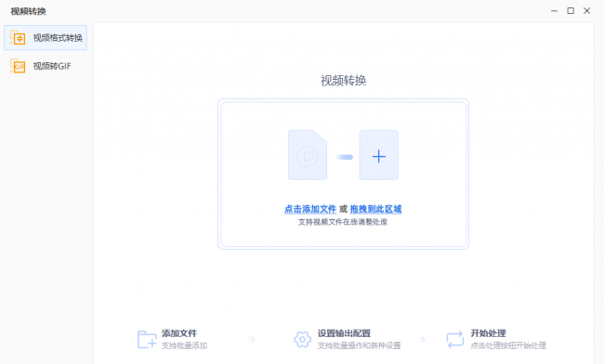Viewport: 604px width, 364px height.
Task: Click the 支持批量添加 caption
Action: (184, 345)
